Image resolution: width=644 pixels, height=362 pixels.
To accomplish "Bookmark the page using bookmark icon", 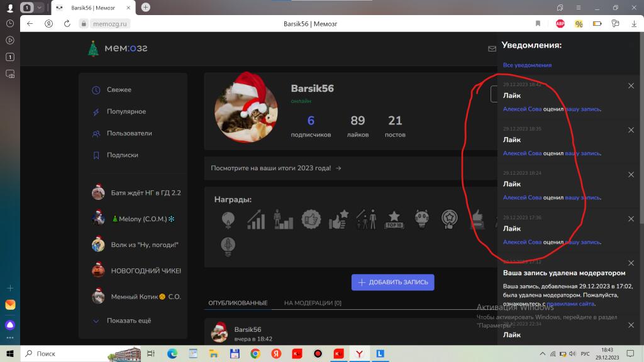I will (x=538, y=24).
